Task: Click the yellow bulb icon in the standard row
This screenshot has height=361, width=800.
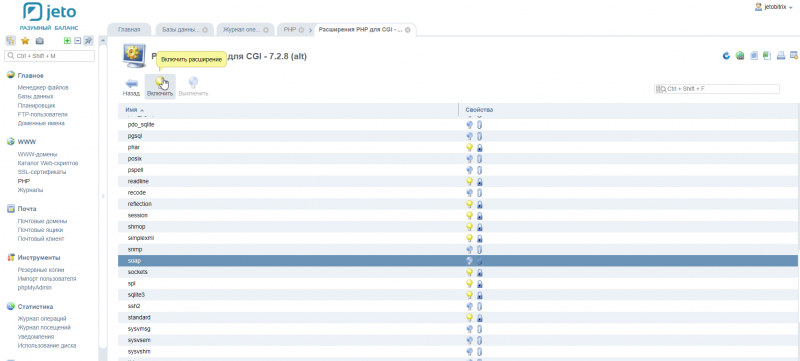Action: [x=469, y=317]
